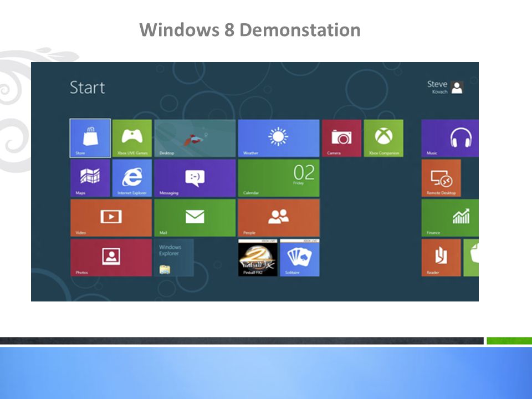Launch the Internet Explorer tile
The height and width of the screenshot is (399, 532).
132,178
